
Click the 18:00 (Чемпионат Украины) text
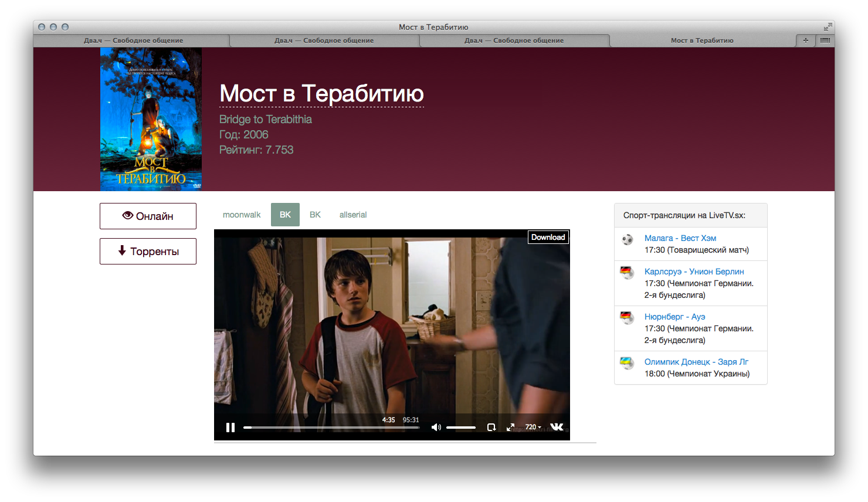click(697, 374)
